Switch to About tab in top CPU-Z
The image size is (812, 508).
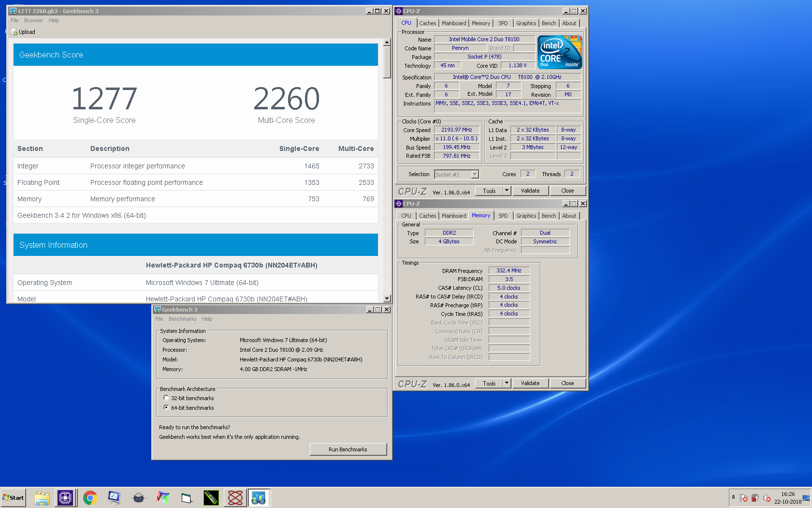[x=569, y=23]
